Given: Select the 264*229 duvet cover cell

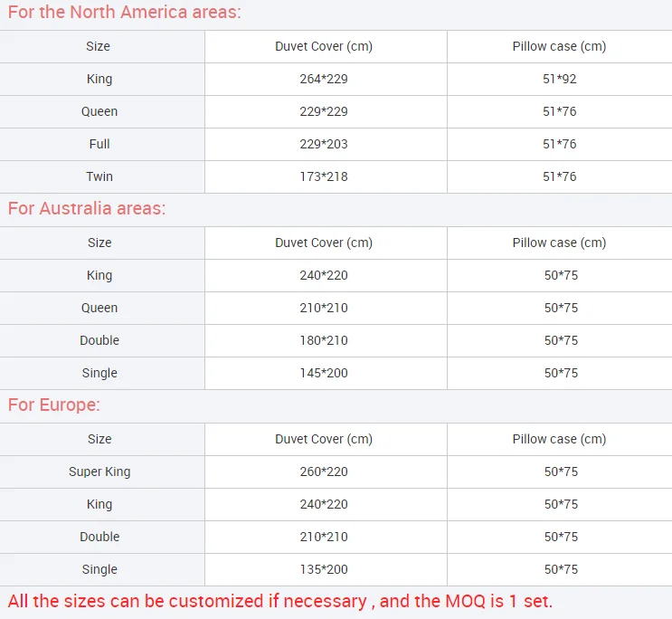Looking at the screenshot, I should tap(324, 79).
